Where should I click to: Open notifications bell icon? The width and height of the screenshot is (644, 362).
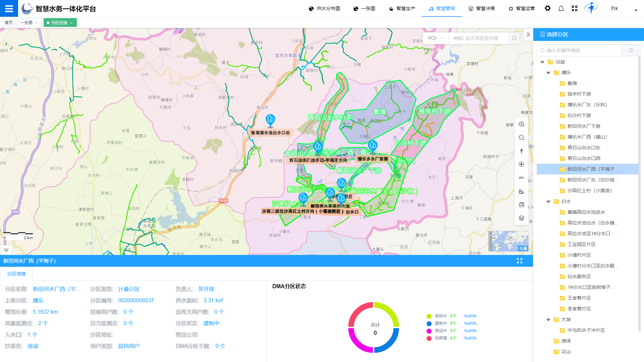pos(561,8)
